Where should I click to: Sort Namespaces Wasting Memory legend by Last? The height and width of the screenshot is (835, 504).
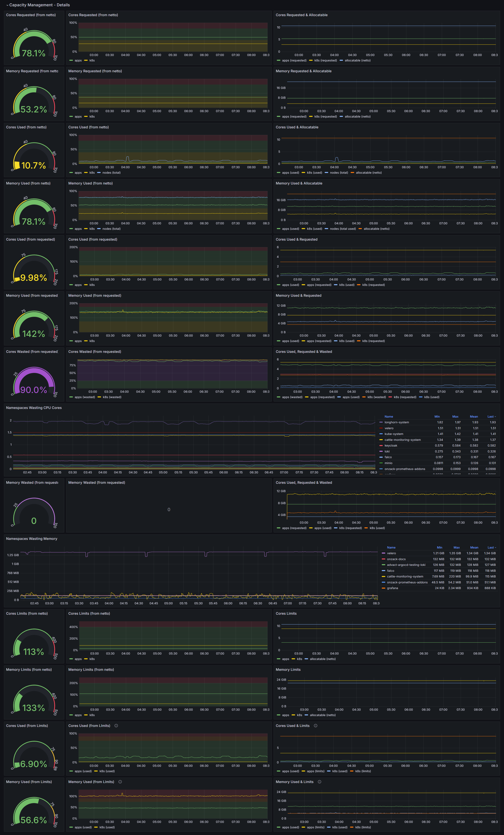(x=491, y=547)
